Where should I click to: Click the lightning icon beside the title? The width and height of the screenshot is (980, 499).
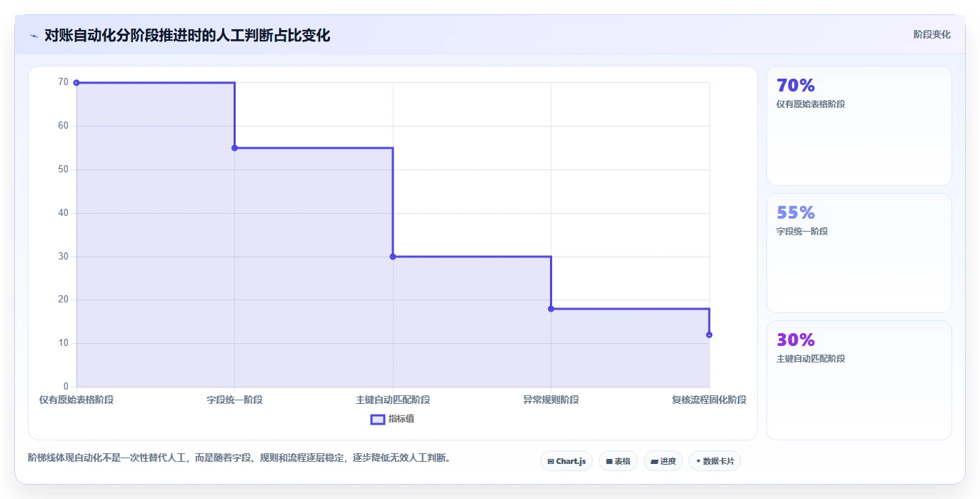pyautogui.click(x=34, y=36)
